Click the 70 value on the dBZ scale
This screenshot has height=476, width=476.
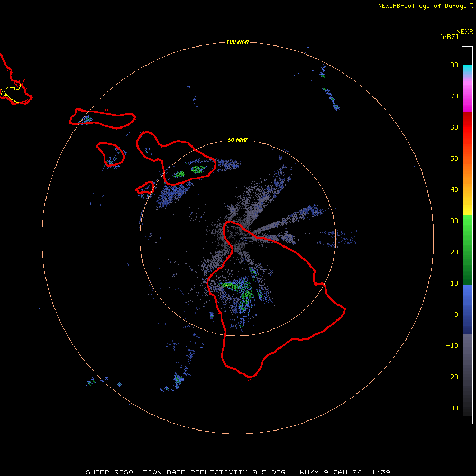click(x=454, y=96)
